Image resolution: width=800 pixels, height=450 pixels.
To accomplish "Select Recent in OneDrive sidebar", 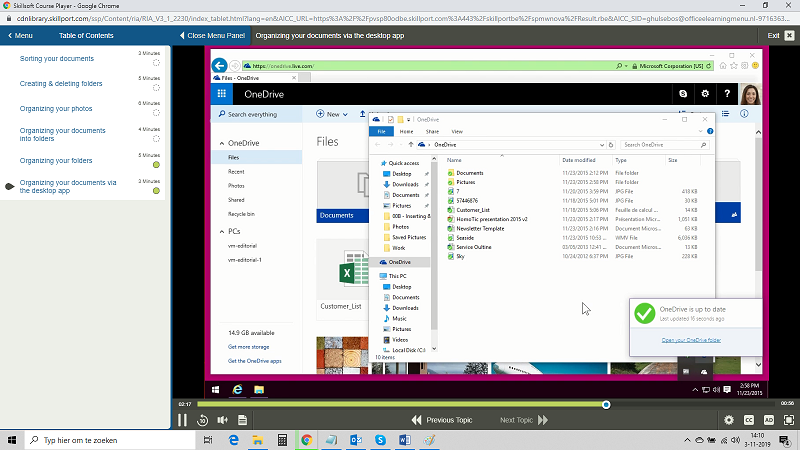I will pos(236,172).
